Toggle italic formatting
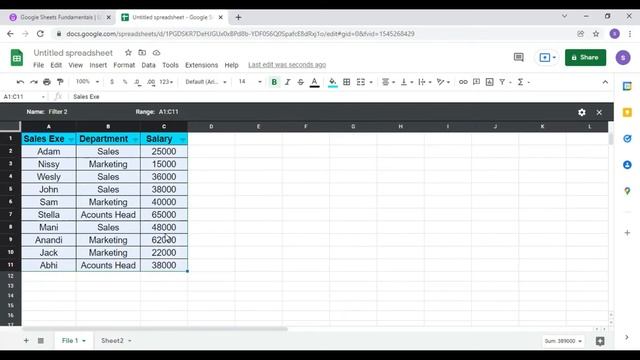Screen dimensions: 640x360 pyautogui.click(x=287, y=82)
